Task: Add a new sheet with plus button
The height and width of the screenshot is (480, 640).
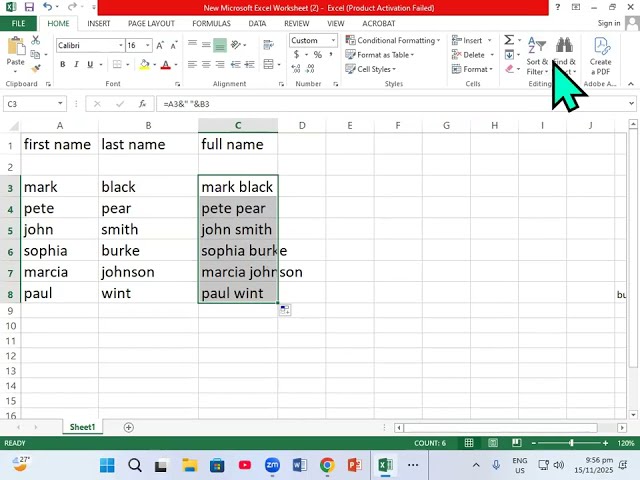Action: (x=129, y=427)
